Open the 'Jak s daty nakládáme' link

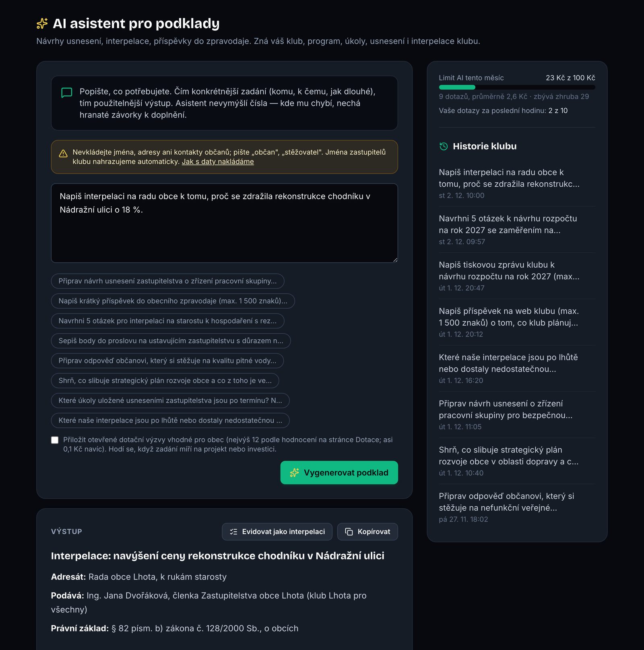(x=218, y=161)
